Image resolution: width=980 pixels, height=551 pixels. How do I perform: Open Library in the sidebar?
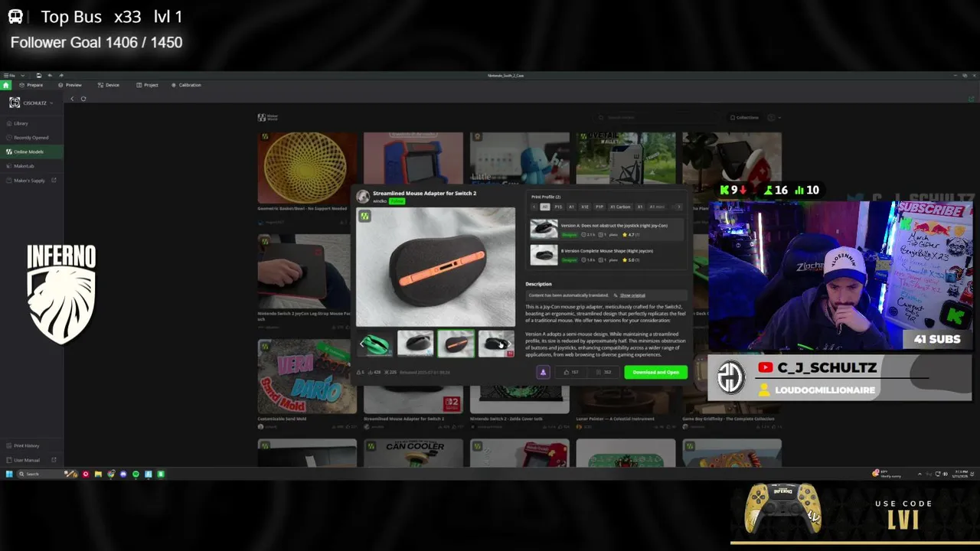tap(31, 123)
